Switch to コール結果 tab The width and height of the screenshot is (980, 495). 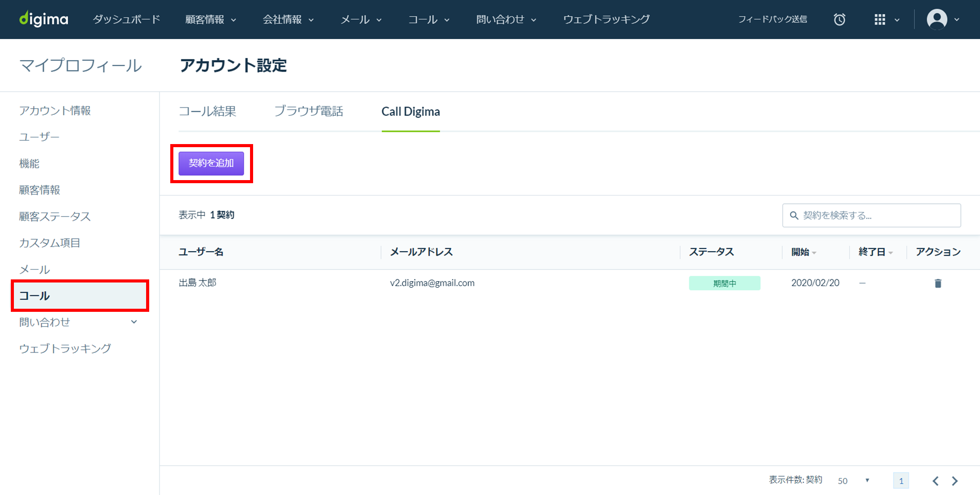[207, 111]
